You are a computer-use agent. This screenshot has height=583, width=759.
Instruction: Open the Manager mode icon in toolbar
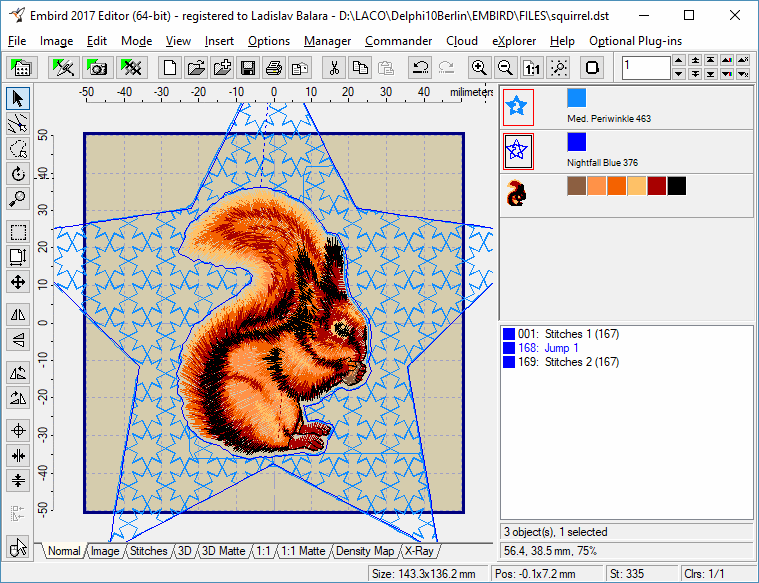(22, 68)
